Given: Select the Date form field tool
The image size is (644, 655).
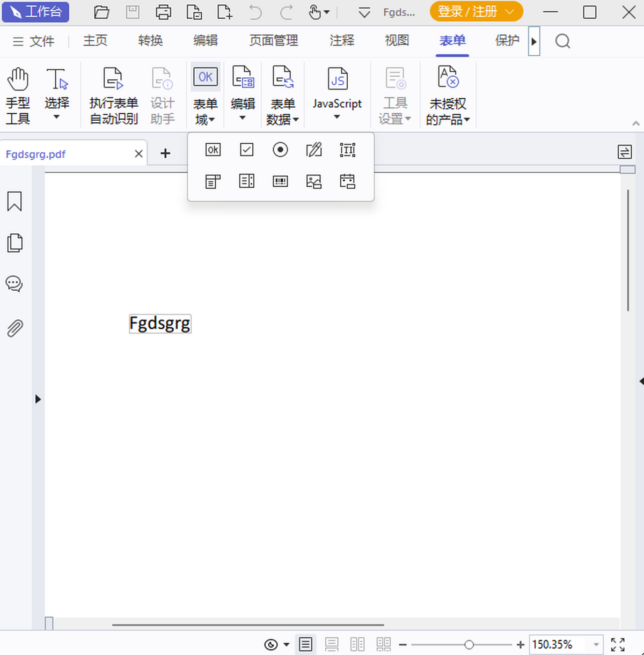Looking at the screenshot, I should click(x=347, y=181).
